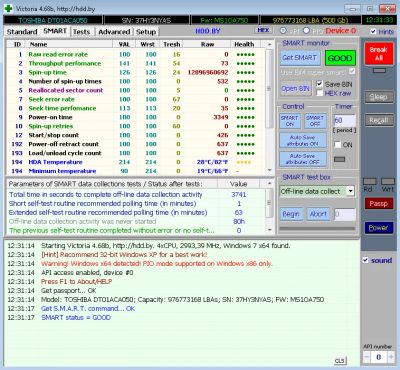
Task: Select the Spin-up time attribute row
Action: (x=136, y=72)
